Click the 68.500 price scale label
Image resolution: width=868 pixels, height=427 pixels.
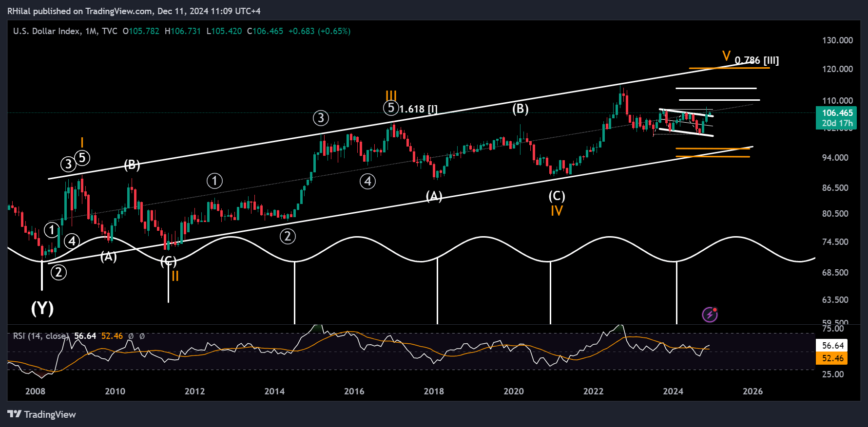[835, 273]
